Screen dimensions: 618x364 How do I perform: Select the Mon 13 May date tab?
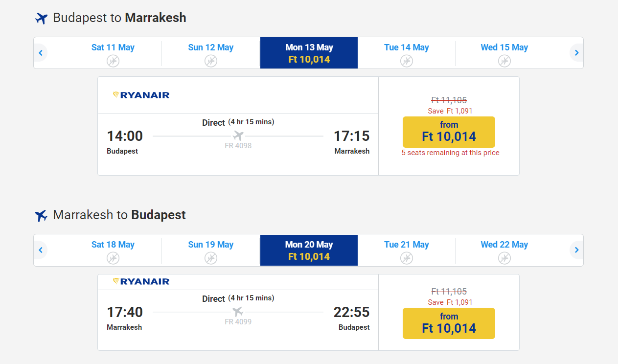pyautogui.click(x=309, y=53)
